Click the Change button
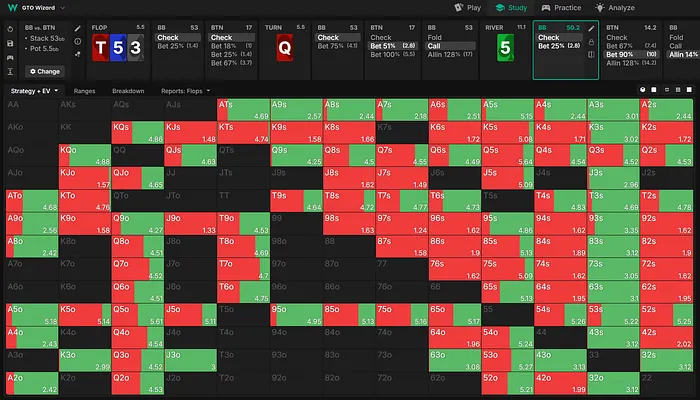700x400 pixels. 44,72
